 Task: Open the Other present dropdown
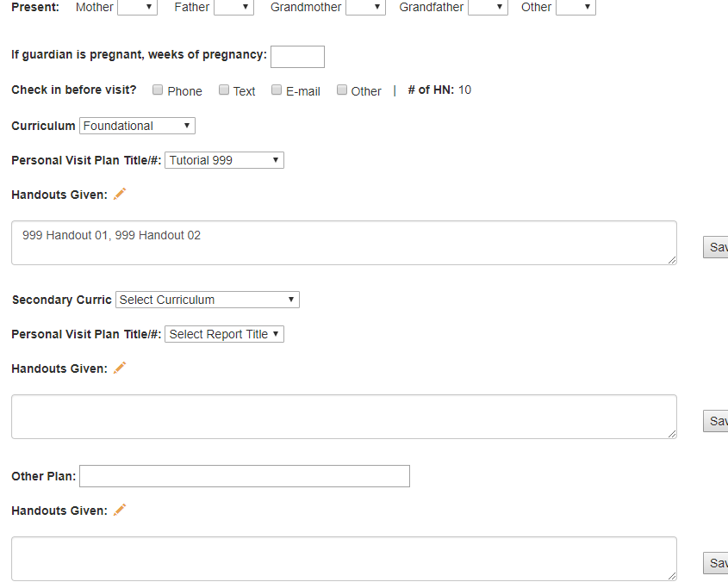pos(576,7)
